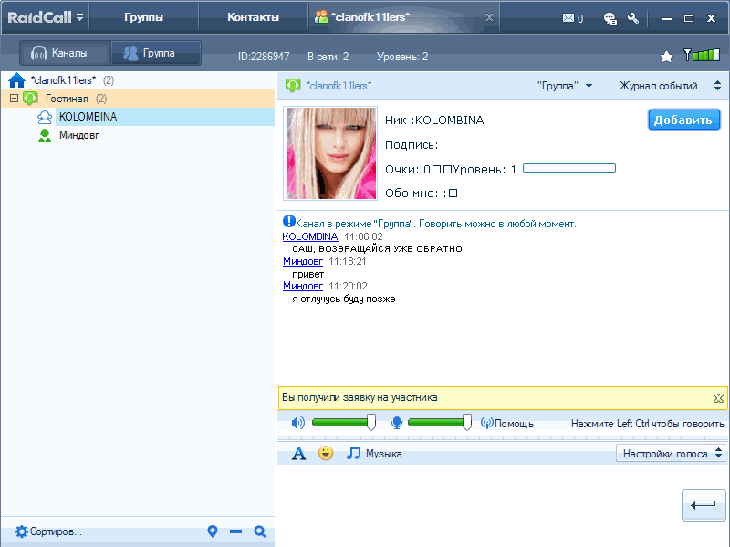The image size is (730, 547).
Task: Mute the speaker output icon
Action: [x=298, y=423]
